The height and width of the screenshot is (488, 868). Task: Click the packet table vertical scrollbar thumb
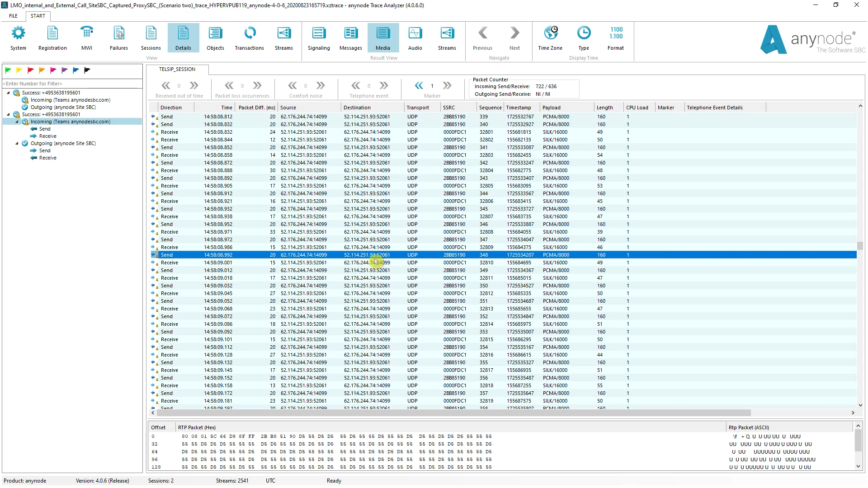point(860,246)
